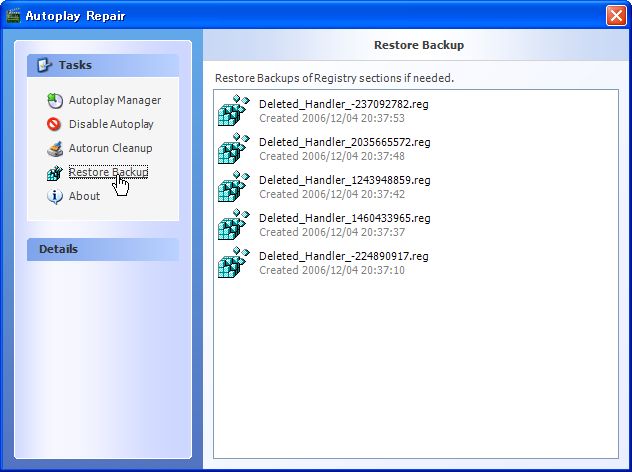Click the red Disable Autoplay icon

54,124
